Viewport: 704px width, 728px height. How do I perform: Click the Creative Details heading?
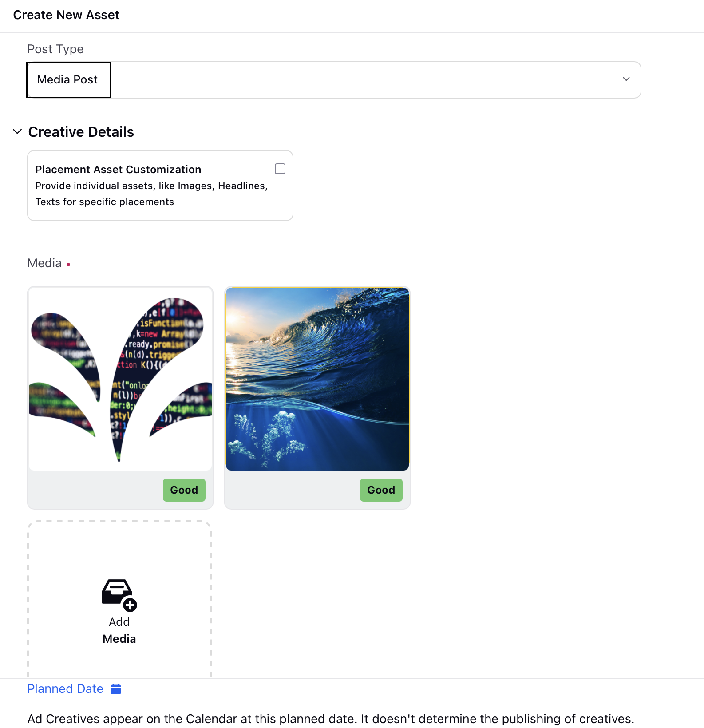click(x=81, y=132)
